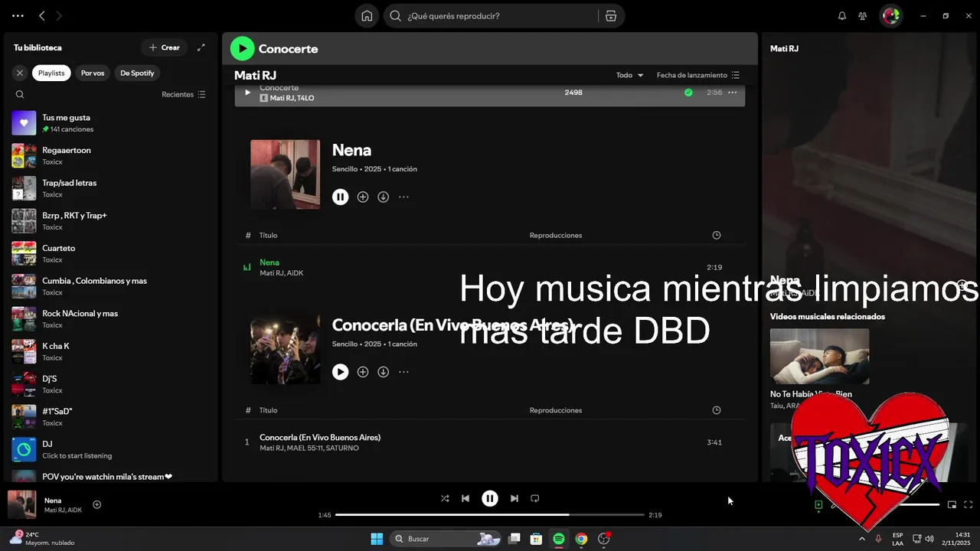
Task: Open the Cuarteto playlist
Action: click(111, 254)
